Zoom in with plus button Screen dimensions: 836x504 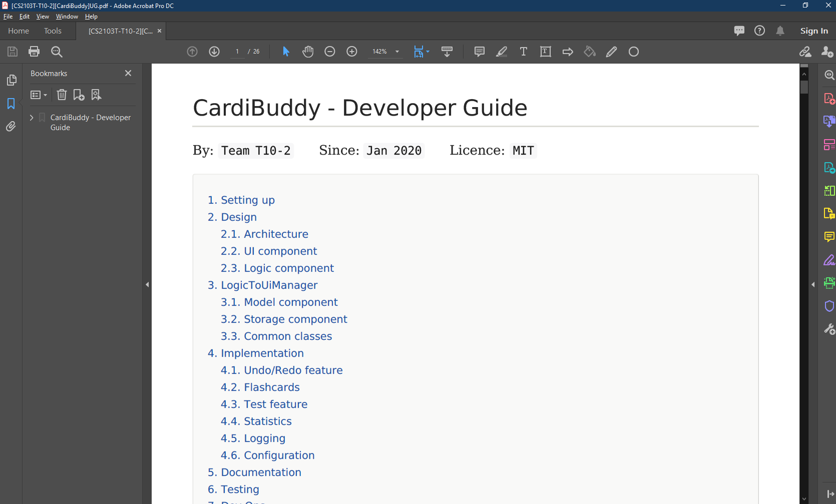(x=352, y=52)
